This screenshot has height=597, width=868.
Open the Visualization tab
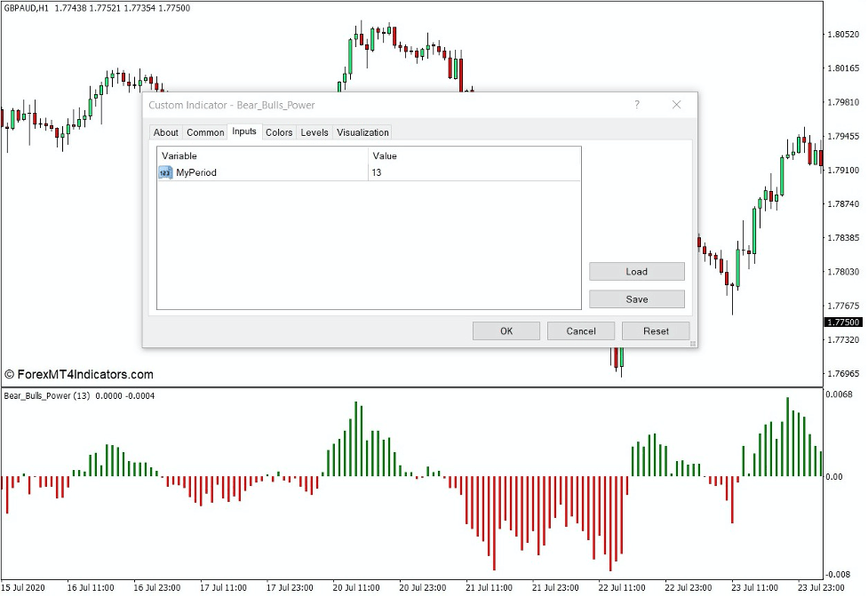362,131
